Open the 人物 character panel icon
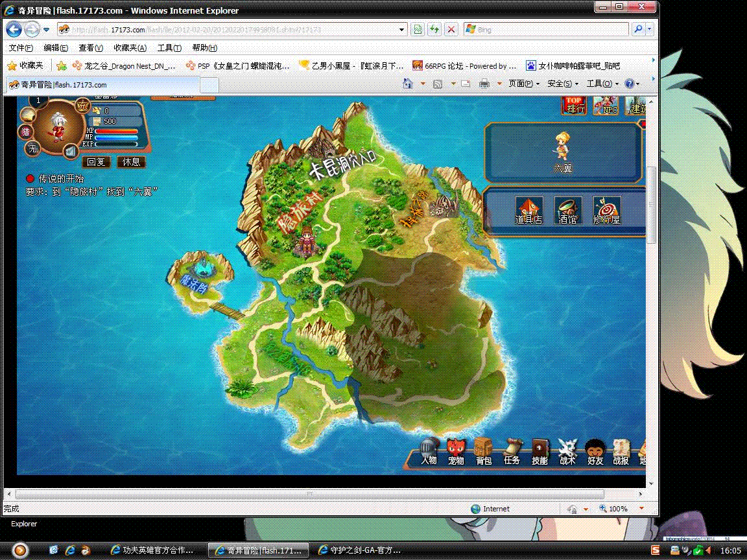Viewport: 747px width, 560px height. point(429,452)
